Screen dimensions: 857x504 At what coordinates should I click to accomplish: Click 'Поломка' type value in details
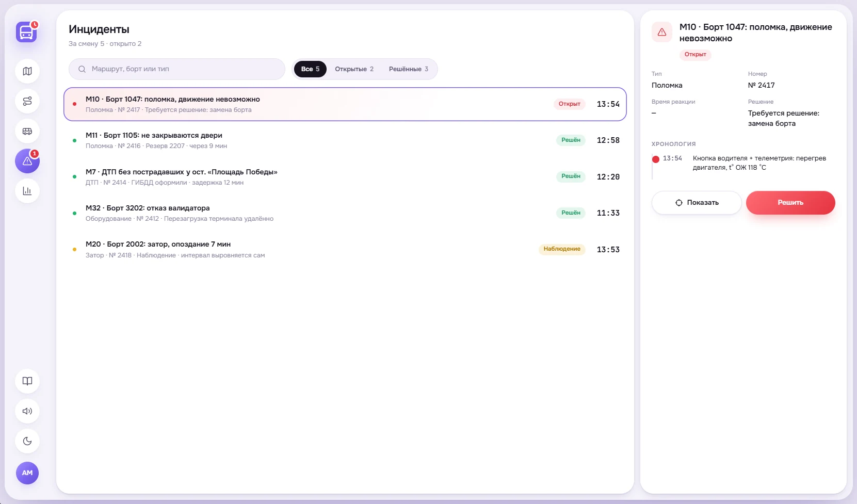(x=667, y=86)
